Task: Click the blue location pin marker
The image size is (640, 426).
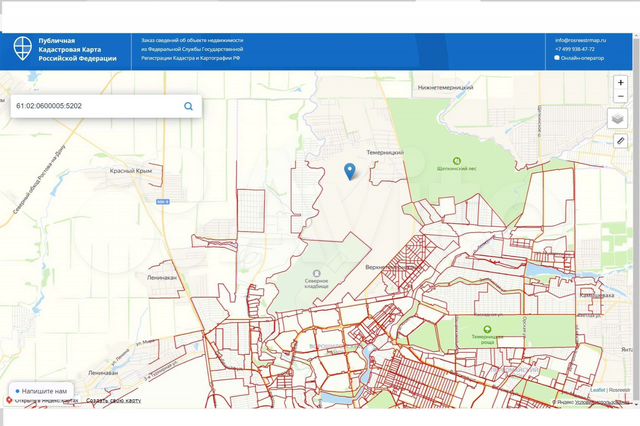Action: 349,171
